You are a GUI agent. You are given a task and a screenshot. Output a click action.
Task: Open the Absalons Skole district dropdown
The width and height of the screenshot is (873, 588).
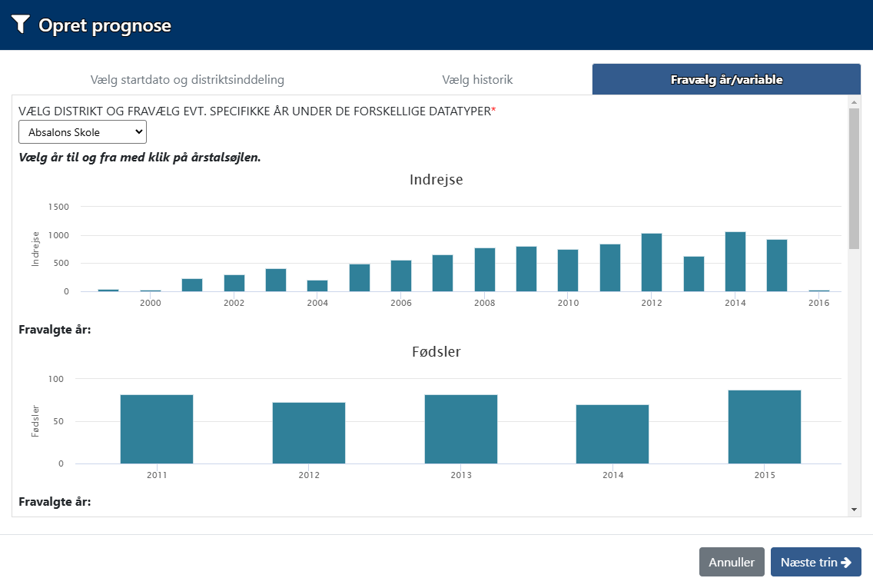(x=82, y=132)
